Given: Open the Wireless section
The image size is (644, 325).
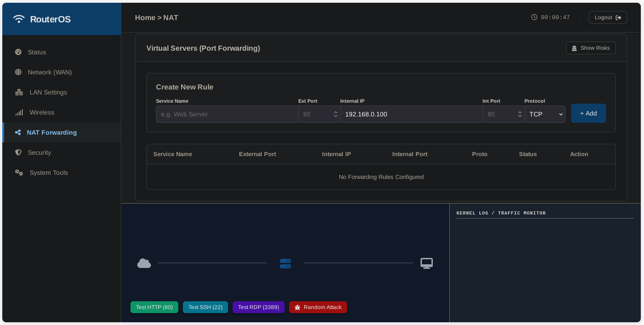Looking at the screenshot, I should [x=62, y=112].
